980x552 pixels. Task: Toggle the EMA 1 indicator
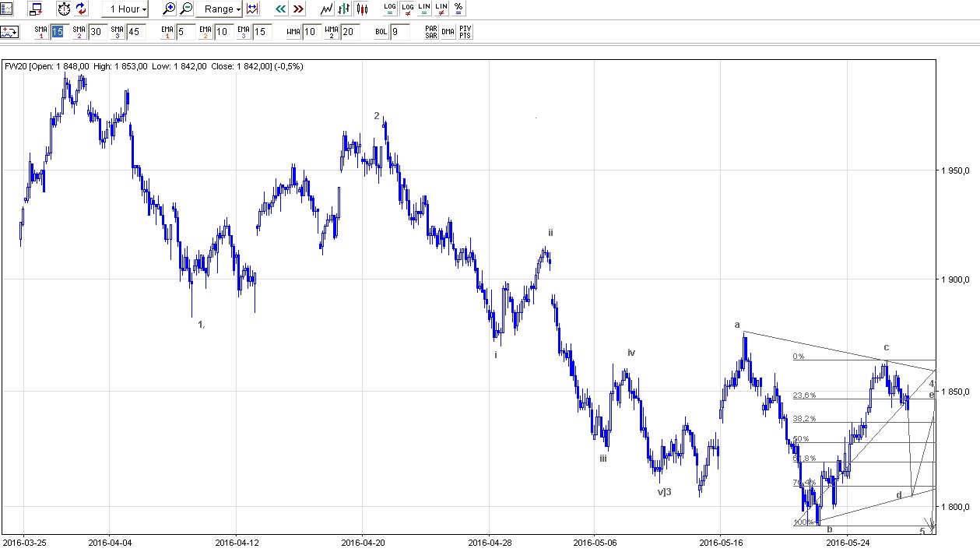(167, 32)
